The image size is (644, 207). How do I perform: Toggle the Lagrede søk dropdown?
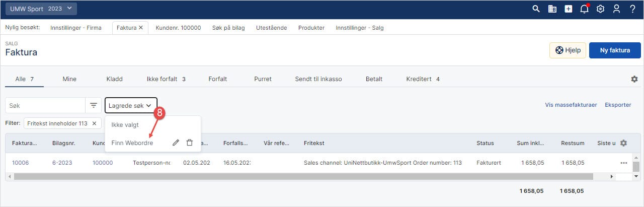(x=130, y=105)
